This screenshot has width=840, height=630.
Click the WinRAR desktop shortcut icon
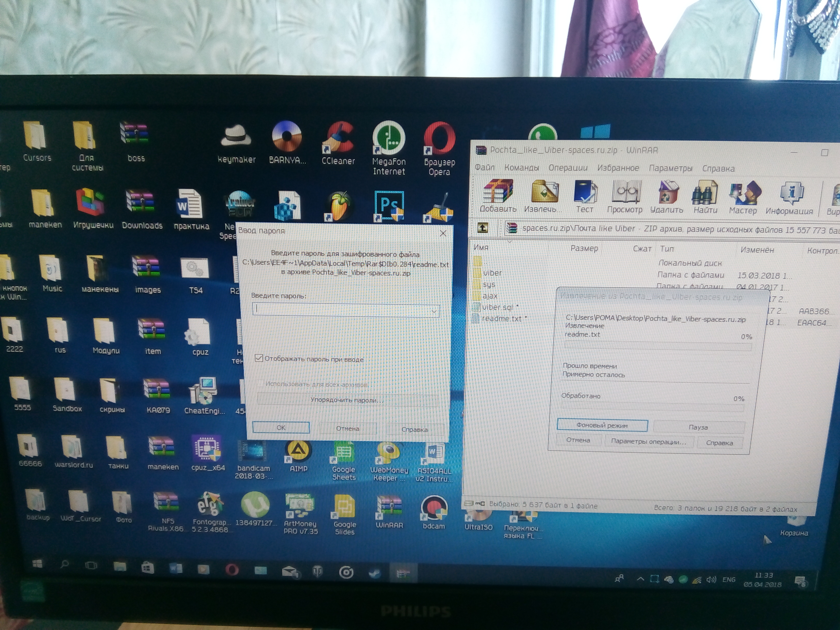(x=389, y=512)
